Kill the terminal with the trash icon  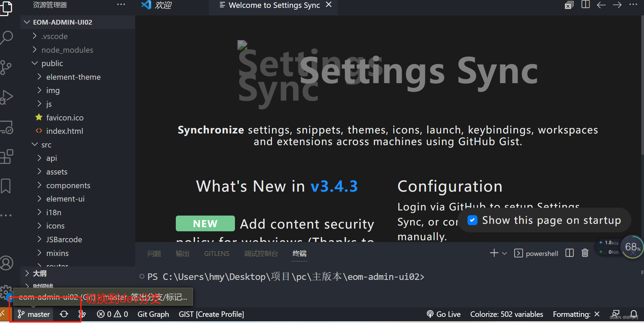tap(585, 253)
